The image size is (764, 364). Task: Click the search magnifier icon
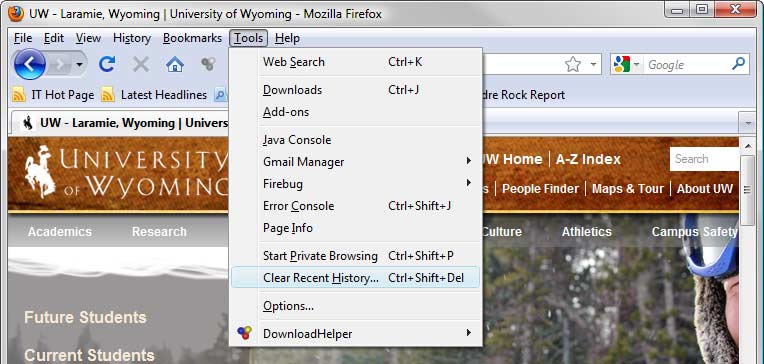(x=739, y=64)
